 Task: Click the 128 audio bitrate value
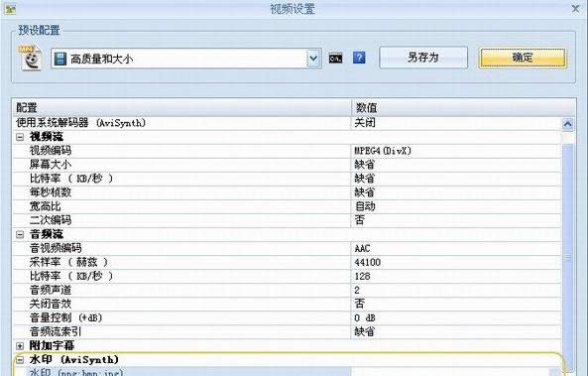(x=362, y=276)
